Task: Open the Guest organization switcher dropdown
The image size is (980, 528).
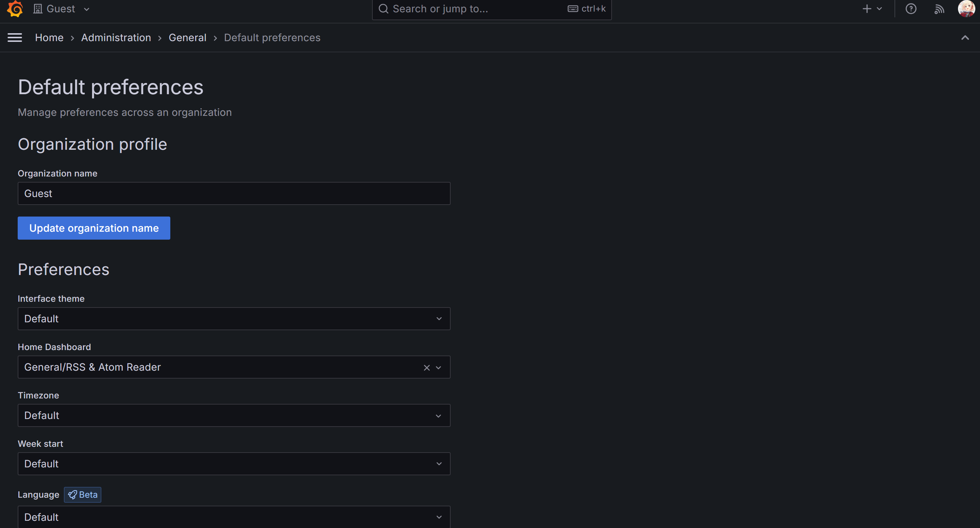Action: click(x=62, y=9)
